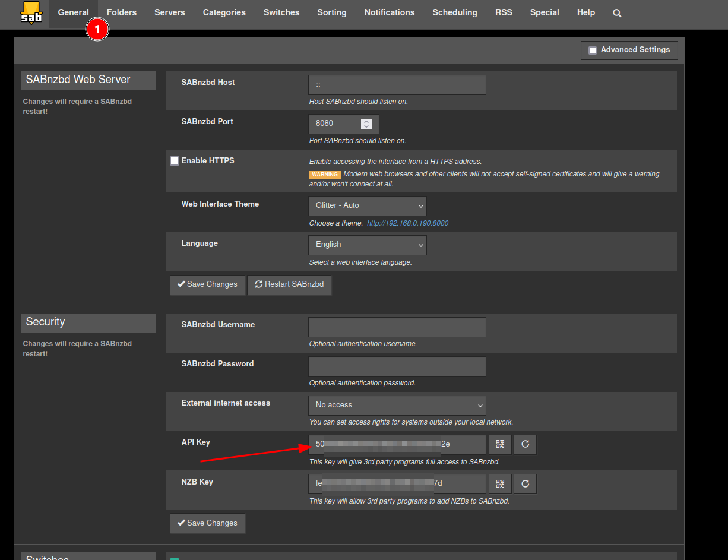
Task: Click the orange WARNING badge
Action: (325, 175)
